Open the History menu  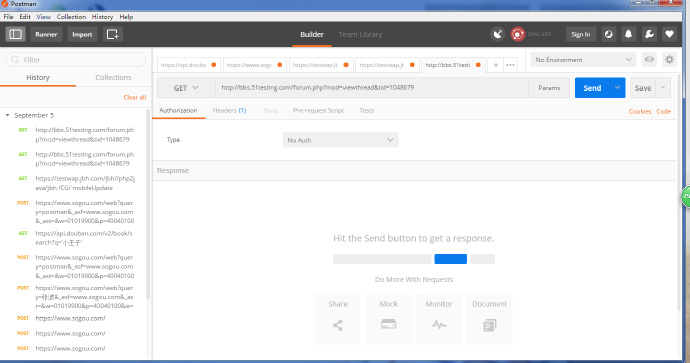(102, 17)
